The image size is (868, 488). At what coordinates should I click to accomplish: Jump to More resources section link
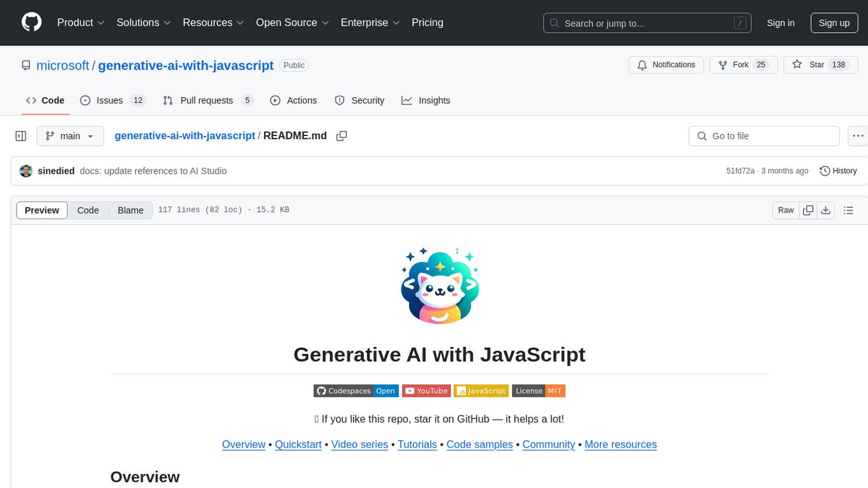620,445
